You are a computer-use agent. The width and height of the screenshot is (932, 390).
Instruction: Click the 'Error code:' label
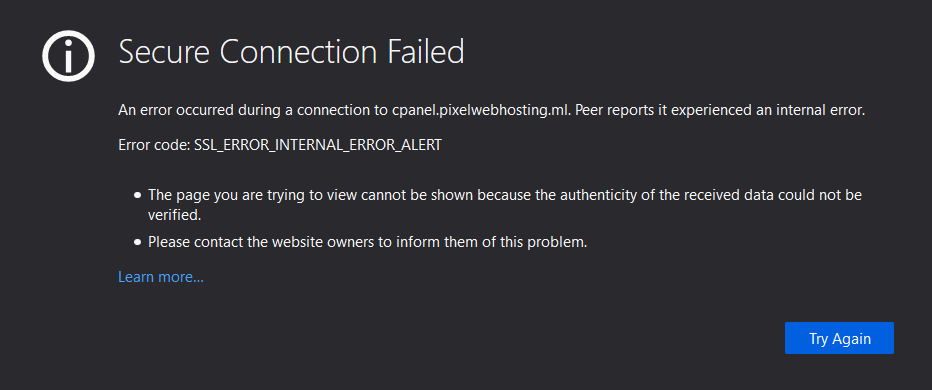[155, 145]
